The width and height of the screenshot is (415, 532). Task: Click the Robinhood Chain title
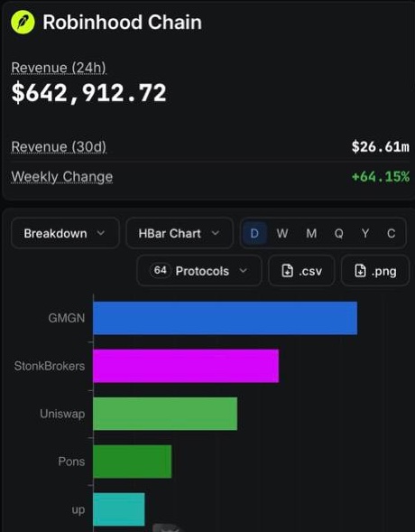[x=123, y=22]
